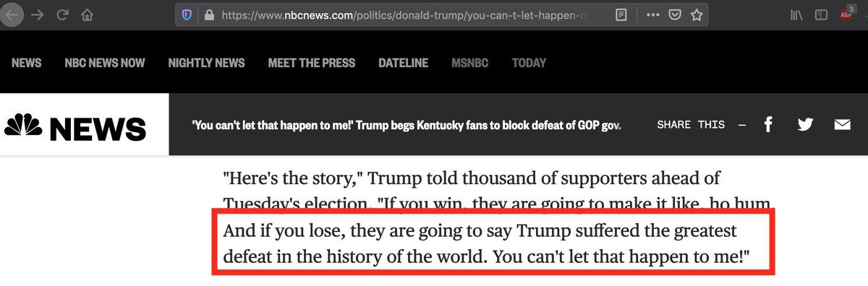
Task: Reload the page with refresh icon
Action: pos(63,14)
